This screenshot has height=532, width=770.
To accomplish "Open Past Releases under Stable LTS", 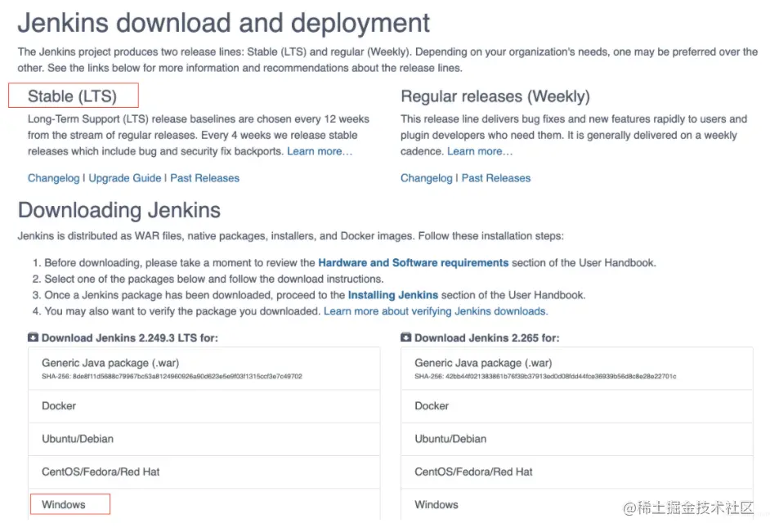I will pyautogui.click(x=205, y=178).
